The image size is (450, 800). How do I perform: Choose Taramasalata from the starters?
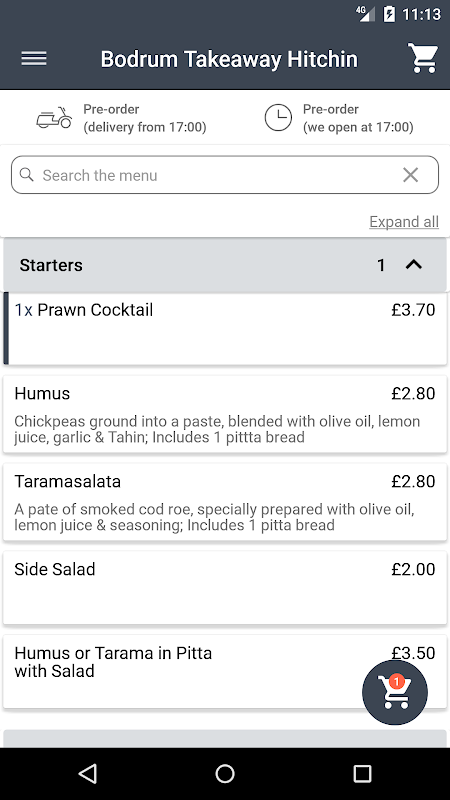(x=225, y=502)
